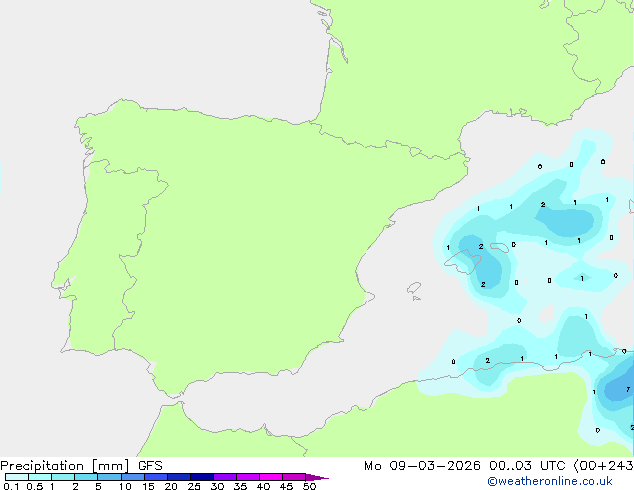This screenshot has height=490, width=634.
Task: Click the legend label 50
Action: (309, 486)
